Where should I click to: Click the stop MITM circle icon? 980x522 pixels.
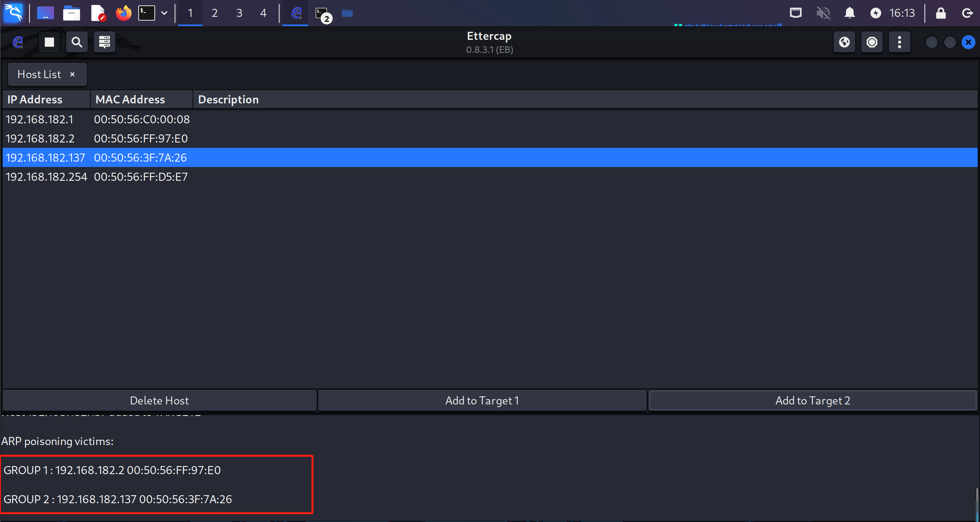tap(872, 42)
